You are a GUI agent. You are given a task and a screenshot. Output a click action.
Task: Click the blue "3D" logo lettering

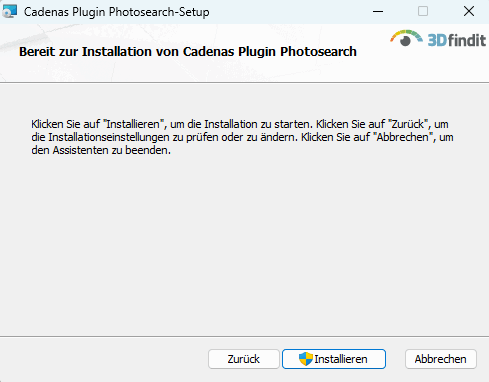[437, 40]
